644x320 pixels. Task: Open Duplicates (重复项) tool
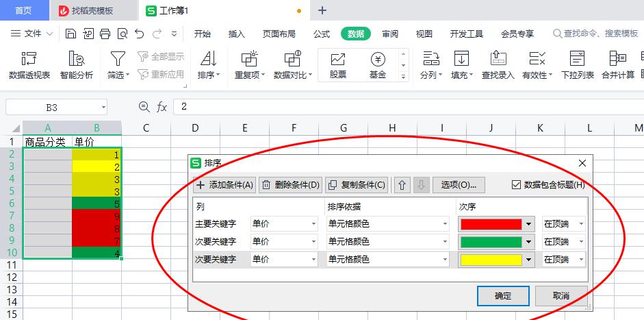tap(249, 65)
